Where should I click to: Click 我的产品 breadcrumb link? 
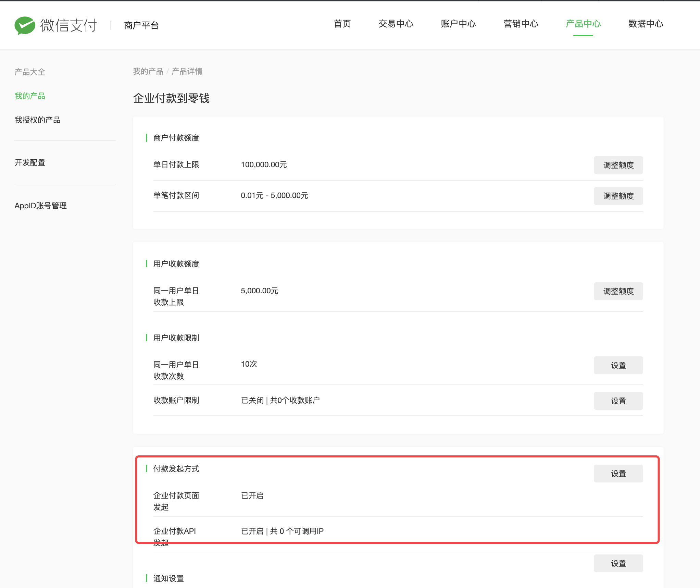[148, 71]
